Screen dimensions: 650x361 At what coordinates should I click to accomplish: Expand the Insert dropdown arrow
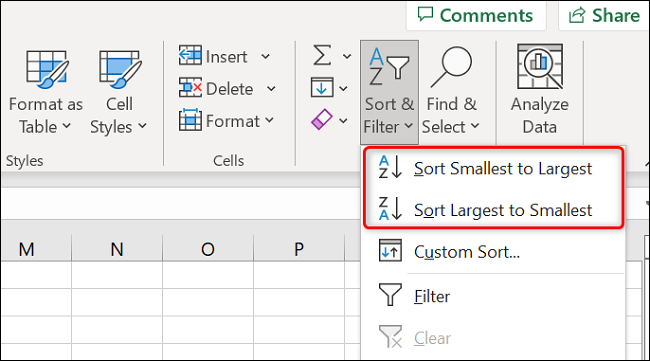click(x=266, y=56)
